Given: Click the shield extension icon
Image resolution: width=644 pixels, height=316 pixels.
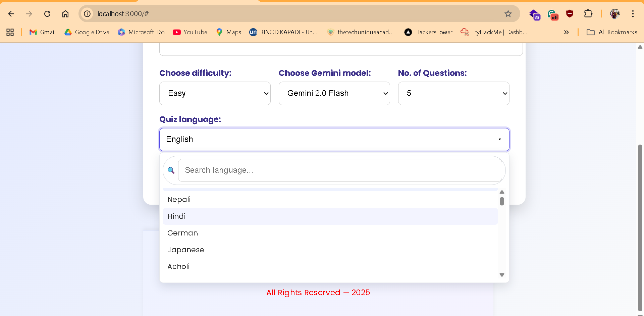Looking at the screenshot, I should (x=570, y=14).
